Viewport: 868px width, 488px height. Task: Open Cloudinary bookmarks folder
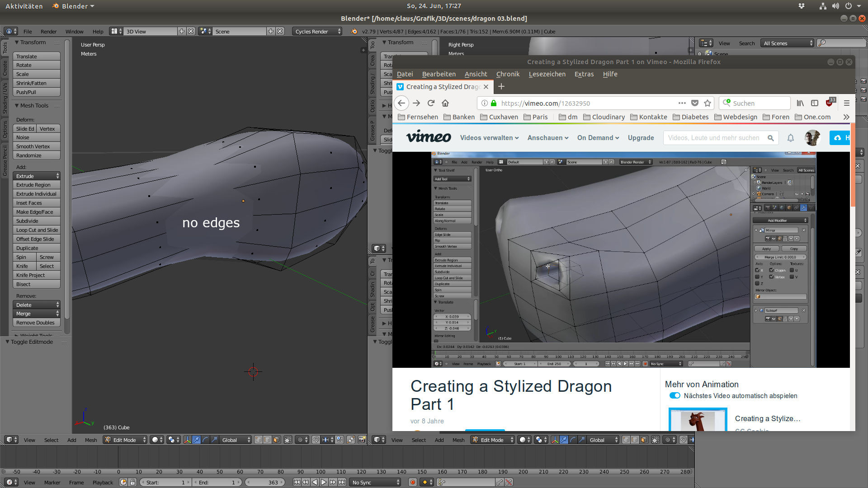pyautogui.click(x=604, y=117)
